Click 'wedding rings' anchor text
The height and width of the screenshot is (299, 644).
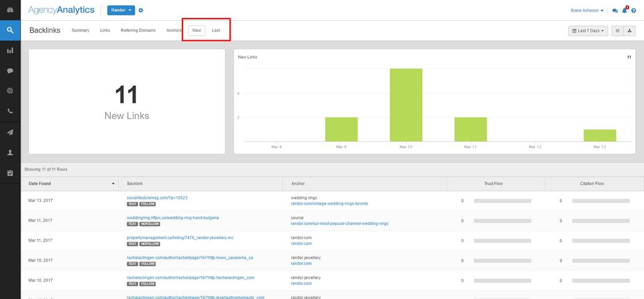pos(304,198)
